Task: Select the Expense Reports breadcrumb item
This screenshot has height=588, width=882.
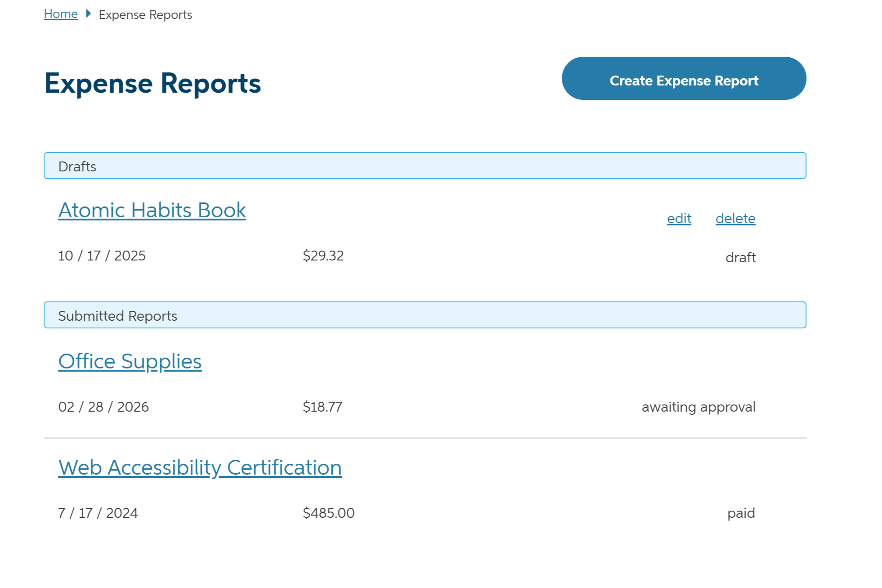Action: click(x=145, y=14)
